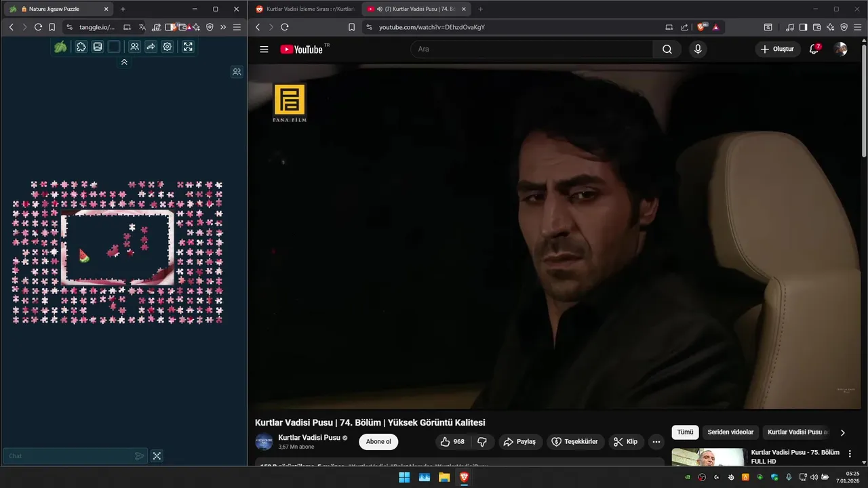This screenshot has height=488, width=868.
Task: Click the YouTube search magnifier button
Action: [x=667, y=49]
